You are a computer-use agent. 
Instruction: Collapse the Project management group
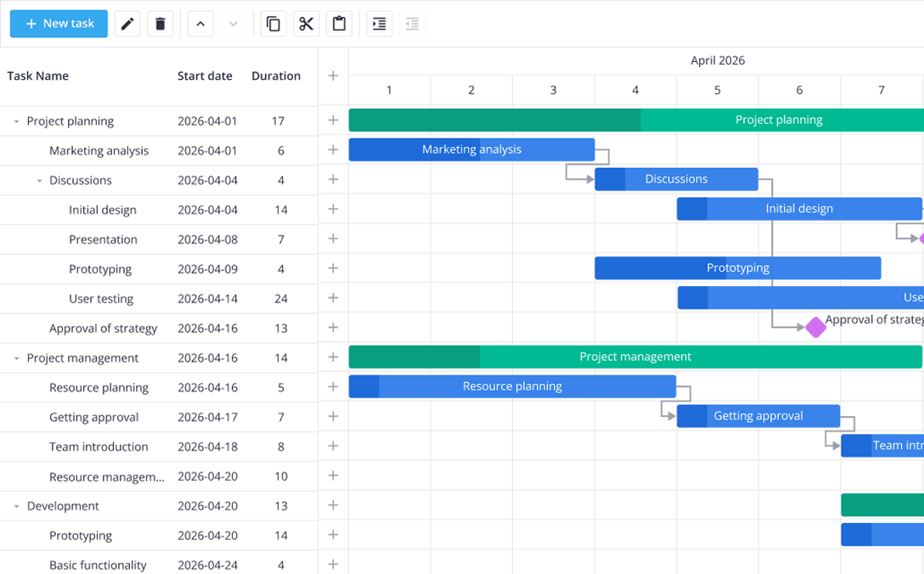16,358
